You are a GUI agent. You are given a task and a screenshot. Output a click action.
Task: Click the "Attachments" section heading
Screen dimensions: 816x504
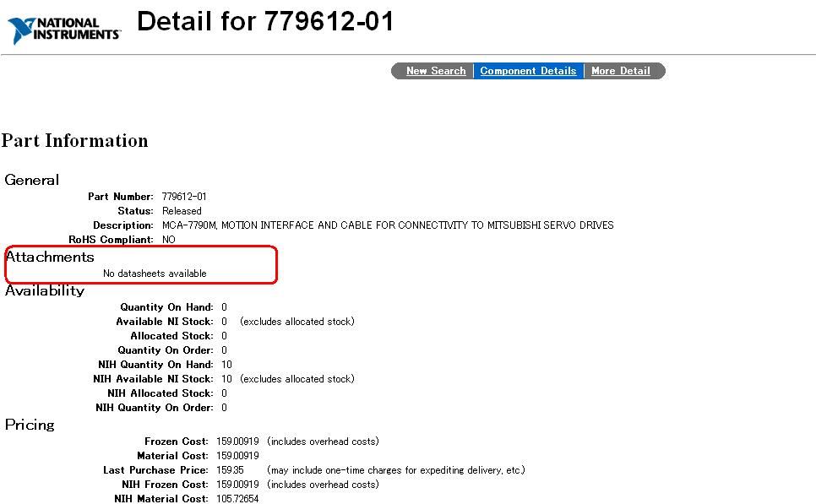coord(50,257)
